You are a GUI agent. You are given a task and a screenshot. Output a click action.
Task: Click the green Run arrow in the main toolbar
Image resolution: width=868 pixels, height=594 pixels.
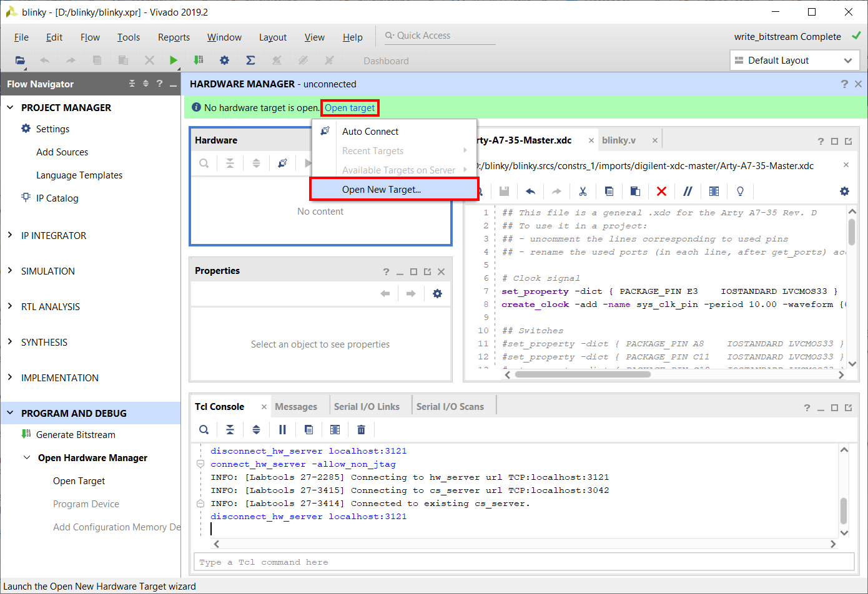[174, 61]
